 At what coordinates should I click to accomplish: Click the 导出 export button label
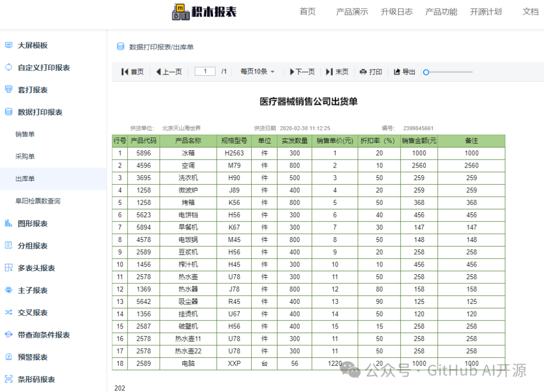coord(409,72)
